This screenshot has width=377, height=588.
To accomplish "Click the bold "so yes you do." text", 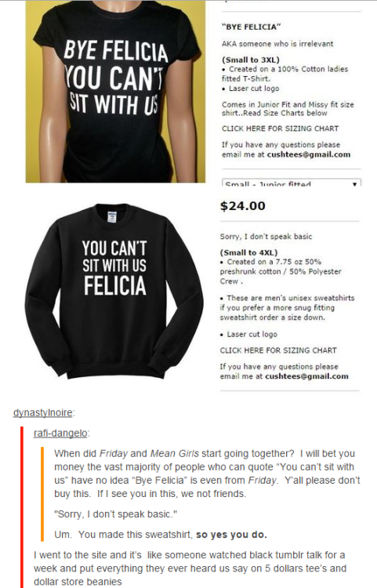I will tap(231, 535).
